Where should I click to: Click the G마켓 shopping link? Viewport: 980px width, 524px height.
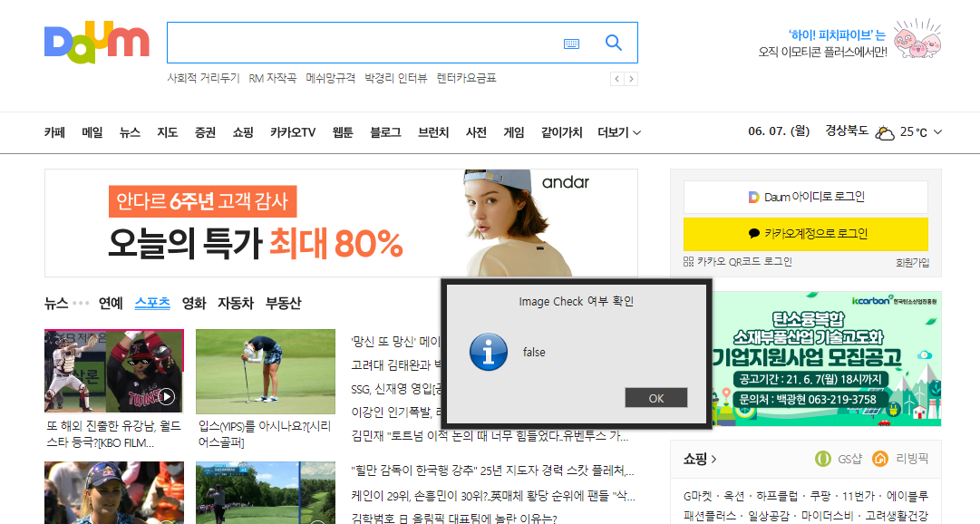point(697,496)
